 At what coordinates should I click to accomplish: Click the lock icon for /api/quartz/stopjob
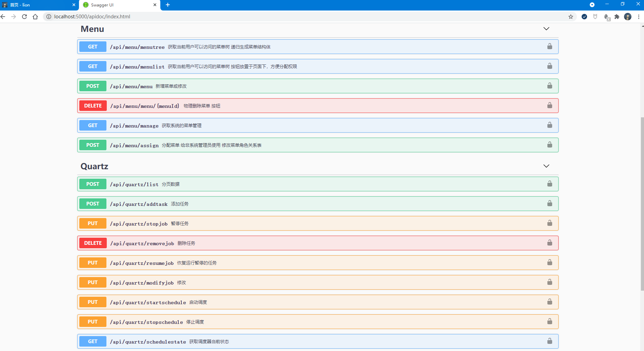(549, 223)
